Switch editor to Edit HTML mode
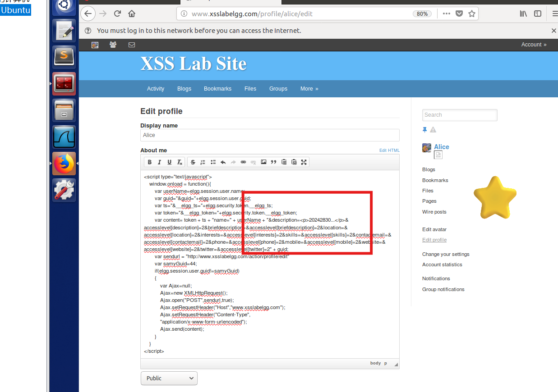Screen dimensions: 558x392 389,150
